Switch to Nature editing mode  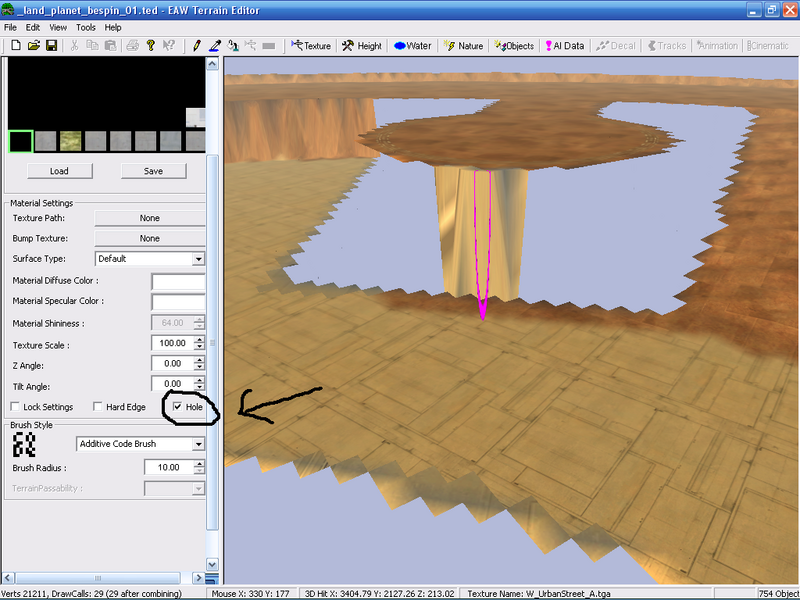coord(463,45)
